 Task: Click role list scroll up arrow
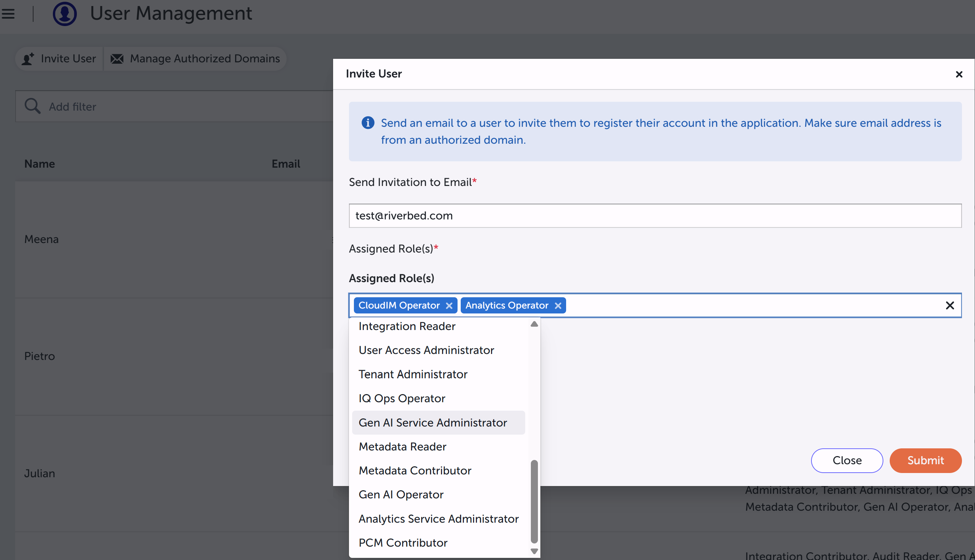pos(534,324)
